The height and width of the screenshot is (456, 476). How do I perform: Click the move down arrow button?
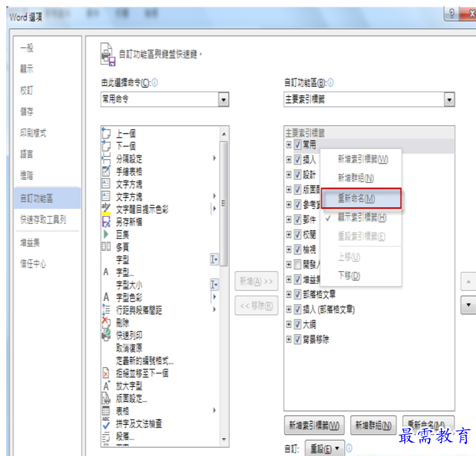pos(468,305)
